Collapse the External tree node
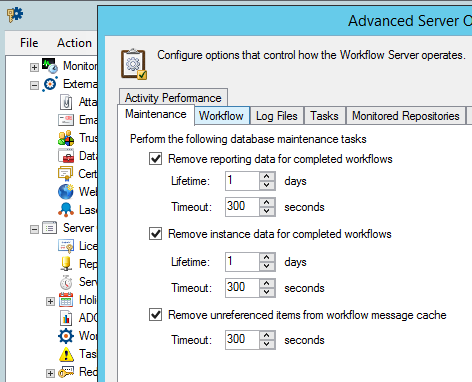The width and height of the screenshot is (472, 382). pos(34,85)
